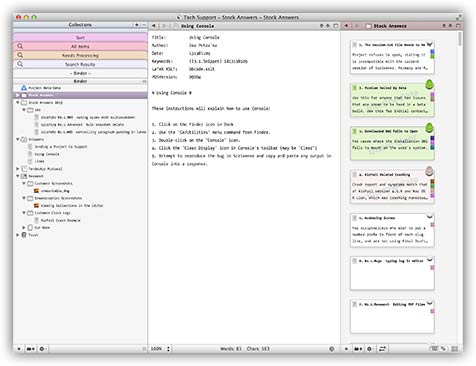Image resolution: width=476 pixels, height=366 pixels.
Task: Click the pink label chip on Numbering Scenes card
Action: tap(432, 225)
